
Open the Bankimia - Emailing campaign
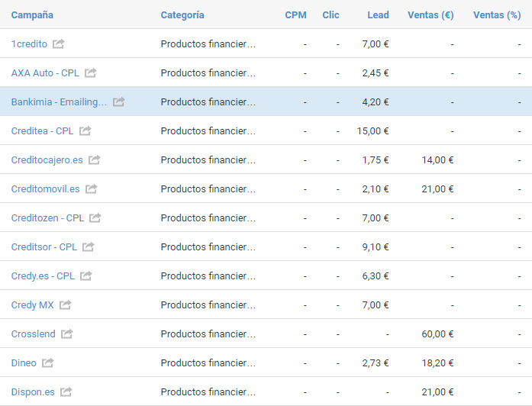tap(59, 101)
